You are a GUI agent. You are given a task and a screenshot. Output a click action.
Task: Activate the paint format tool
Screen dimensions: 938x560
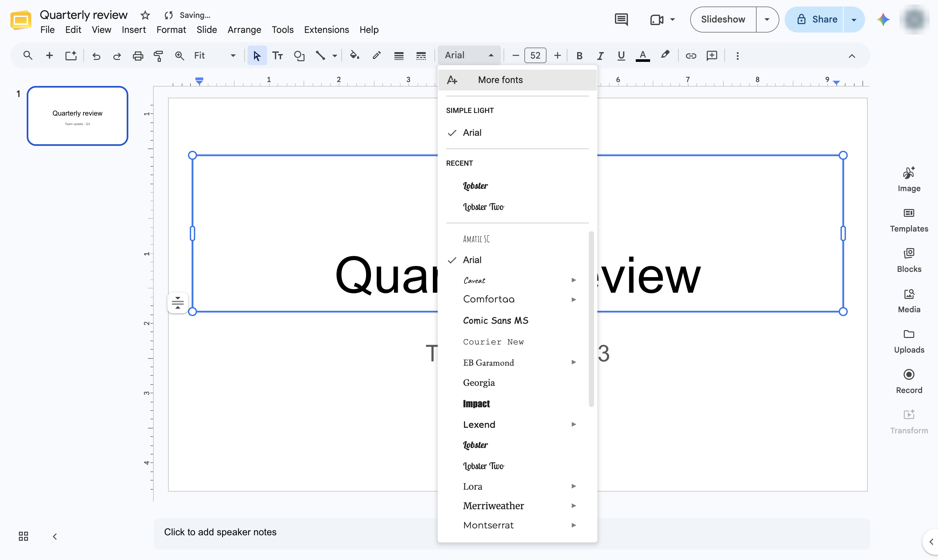(x=159, y=56)
